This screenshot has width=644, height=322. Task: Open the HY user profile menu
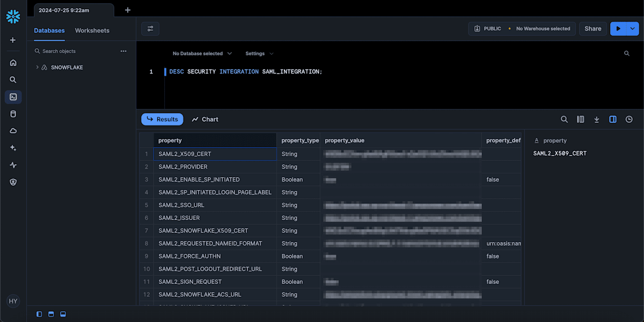pos(13,302)
